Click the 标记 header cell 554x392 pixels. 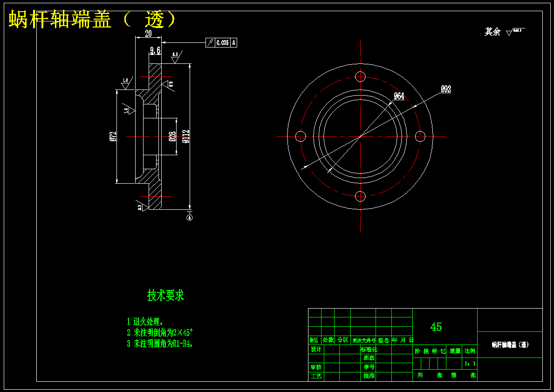coord(314,340)
